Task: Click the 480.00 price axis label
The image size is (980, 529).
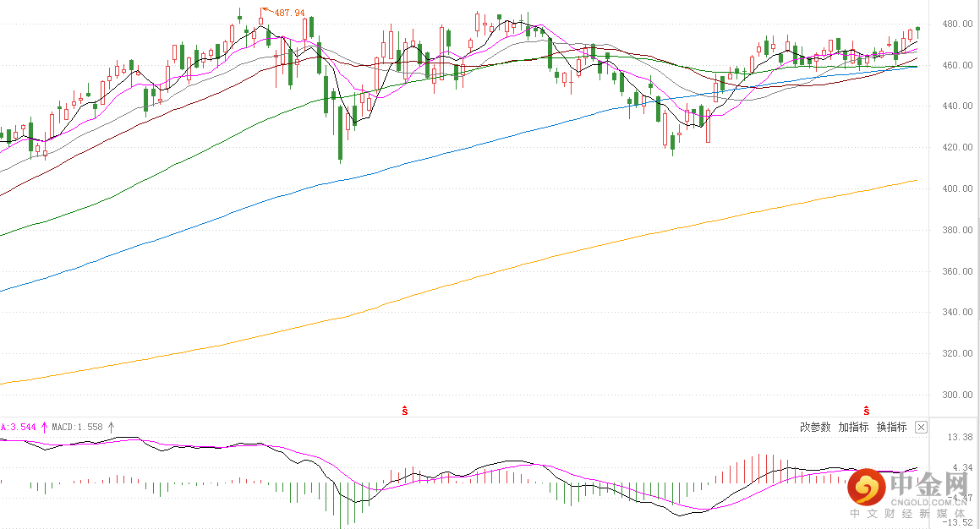Action: tap(955, 25)
